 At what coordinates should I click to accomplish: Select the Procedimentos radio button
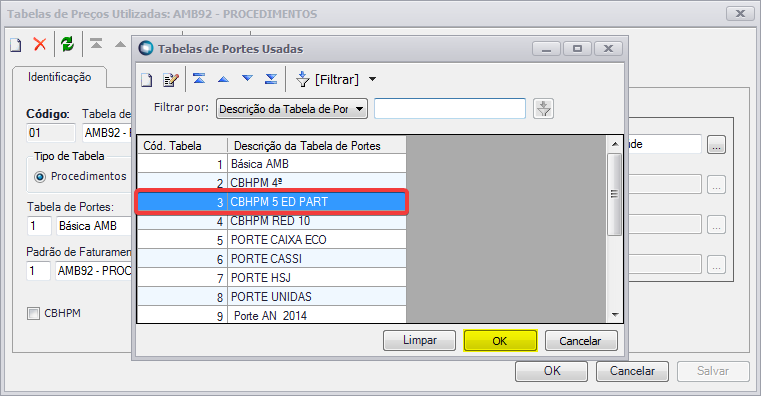coord(40,177)
